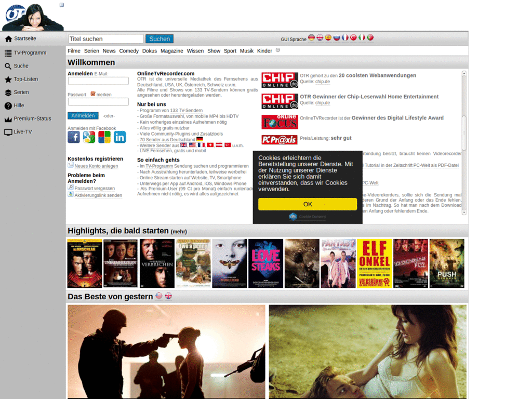This screenshot has width=532, height=399.
Task: Log in with the Google icon
Action: (x=89, y=137)
